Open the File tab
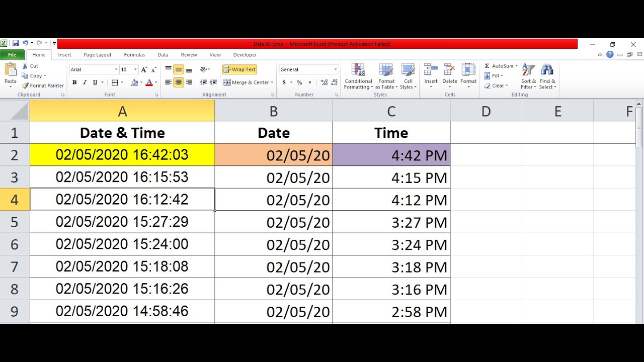This screenshot has width=644, height=362. click(x=12, y=55)
